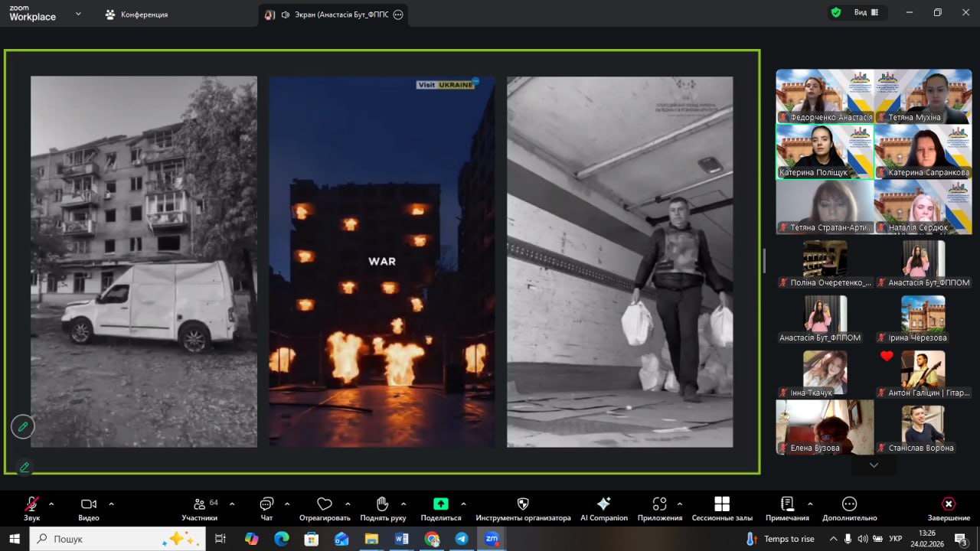Open Инструменты организатора host tools
The width and height of the screenshot is (980, 551).
(x=523, y=509)
